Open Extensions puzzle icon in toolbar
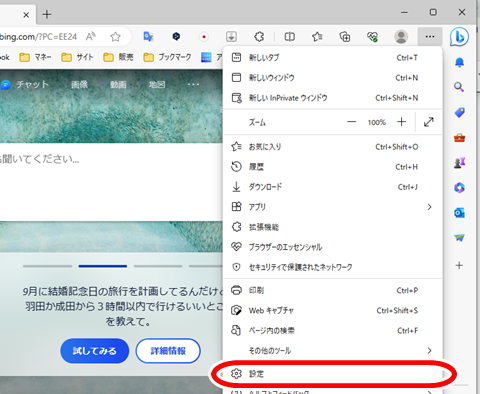480x394 pixels. 259,36
